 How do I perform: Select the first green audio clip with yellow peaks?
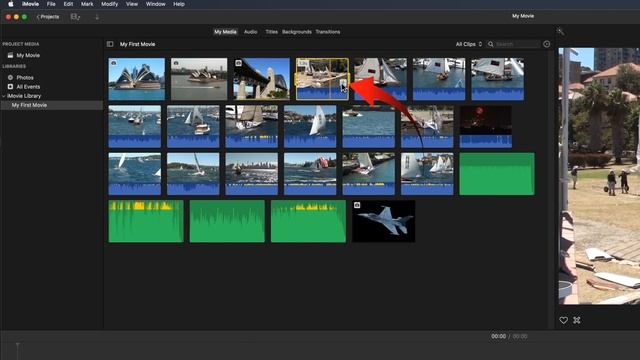(x=146, y=221)
